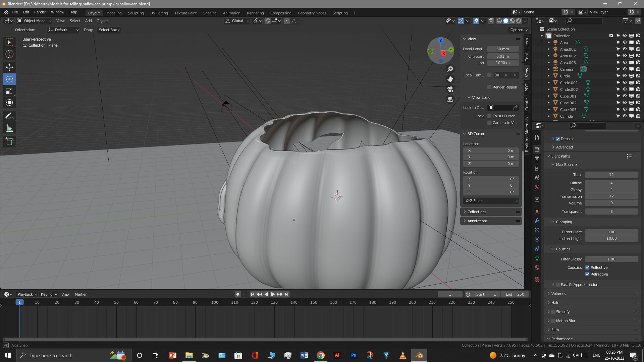This screenshot has width=644, height=362.
Task: Enable Fast GI Approximation checkbox
Action: [x=558, y=285]
